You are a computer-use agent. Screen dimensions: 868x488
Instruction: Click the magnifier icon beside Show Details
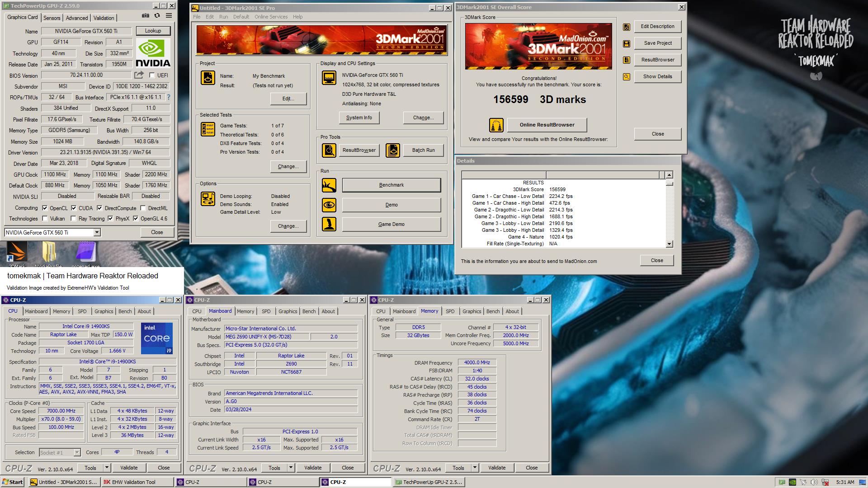coord(627,77)
